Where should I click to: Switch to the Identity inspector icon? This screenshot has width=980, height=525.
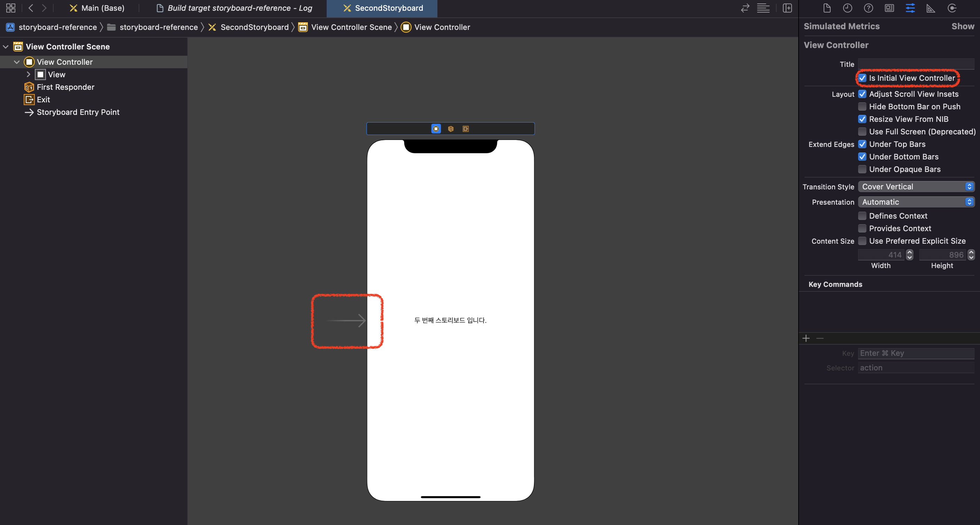889,8
